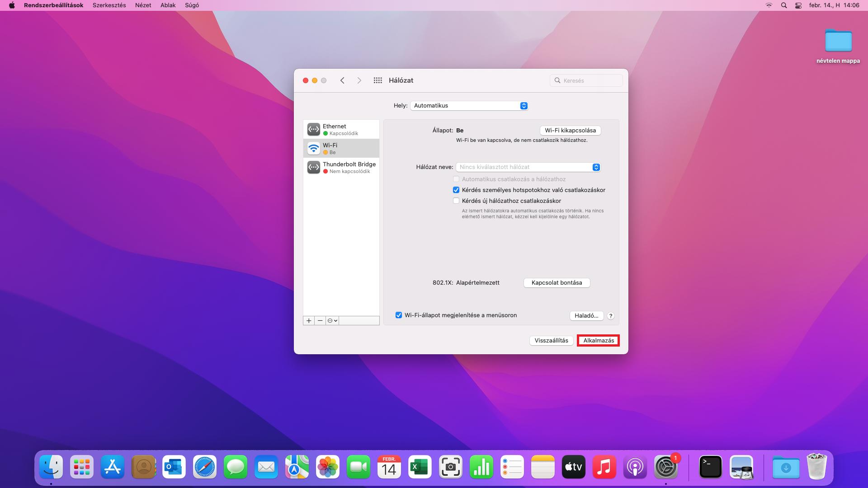Viewport: 868px width, 488px height.
Task: Open Terminal from the dock
Action: [x=710, y=467]
